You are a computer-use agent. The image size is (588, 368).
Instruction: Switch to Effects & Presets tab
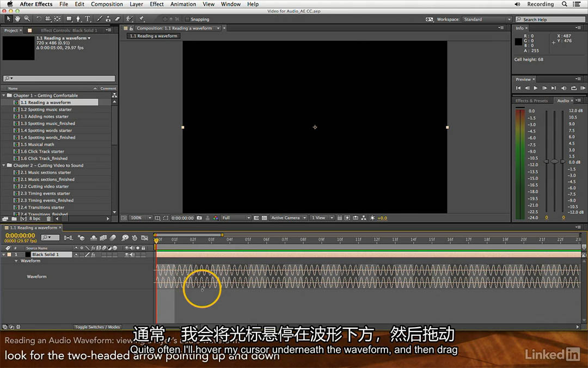tap(531, 101)
